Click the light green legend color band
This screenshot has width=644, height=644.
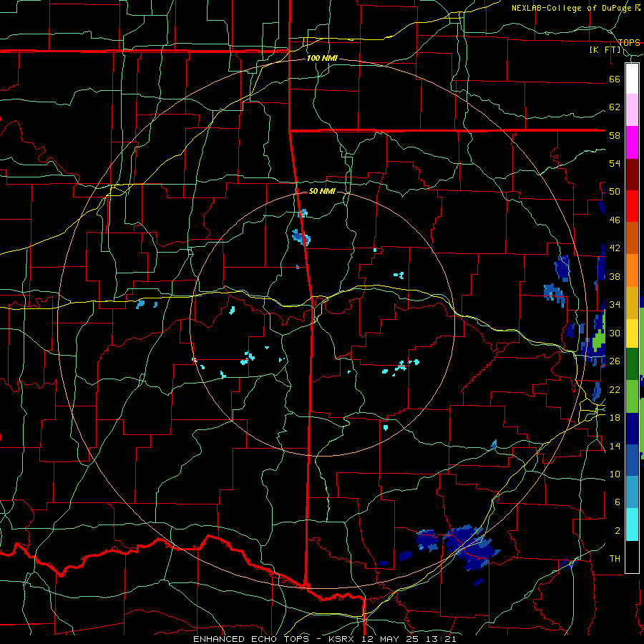[x=632, y=396]
